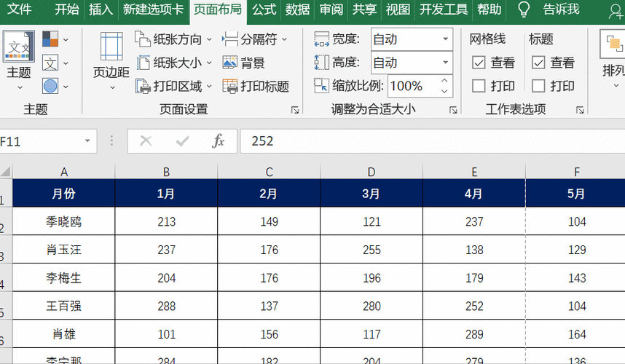Switch to the 开始 tab
The height and width of the screenshot is (364, 625).
point(66,9)
